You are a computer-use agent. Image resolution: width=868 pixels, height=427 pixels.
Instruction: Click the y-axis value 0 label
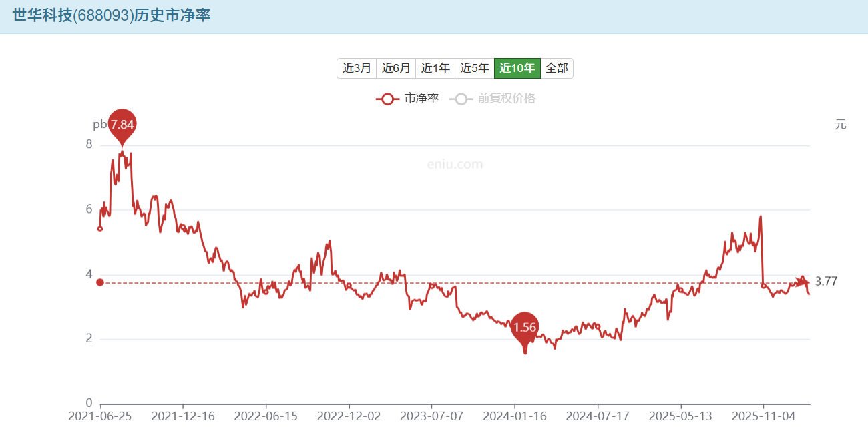[x=89, y=404]
